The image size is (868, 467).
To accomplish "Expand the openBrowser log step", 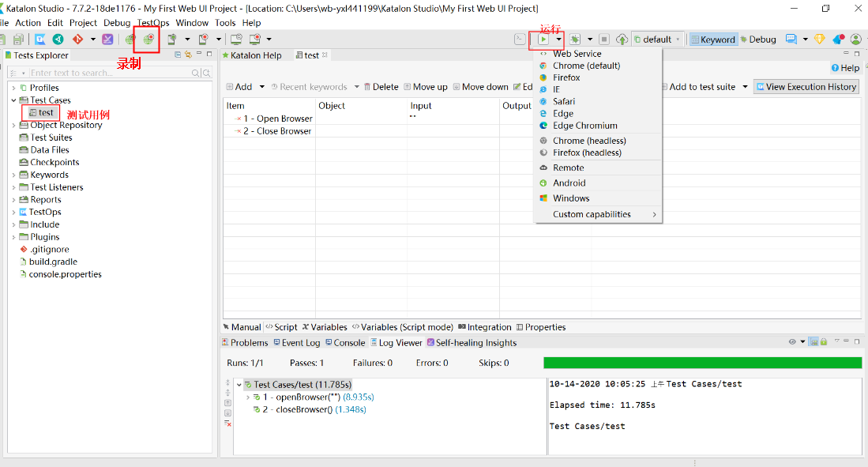I will 247,397.
